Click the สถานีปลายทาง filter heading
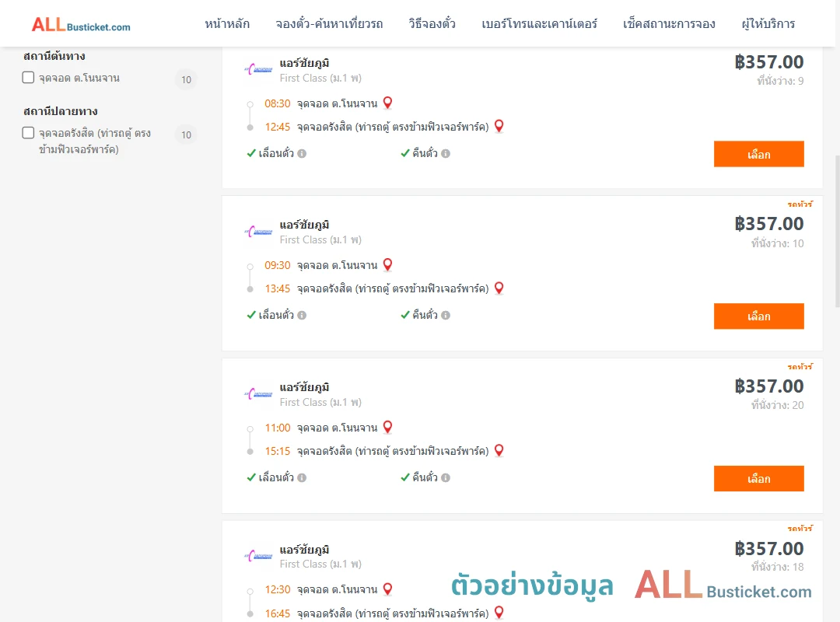The image size is (840, 622). (61, 111)
